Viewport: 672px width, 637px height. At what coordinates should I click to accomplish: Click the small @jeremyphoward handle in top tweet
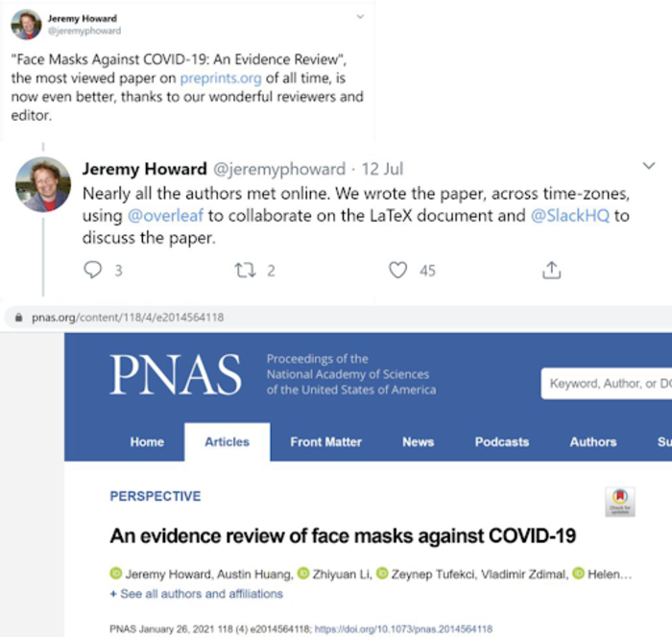[x=84, y=31]
